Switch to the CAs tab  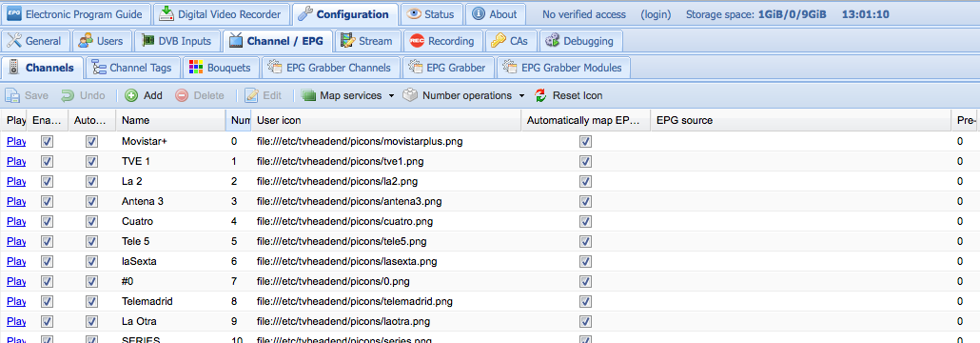[511, 41]
